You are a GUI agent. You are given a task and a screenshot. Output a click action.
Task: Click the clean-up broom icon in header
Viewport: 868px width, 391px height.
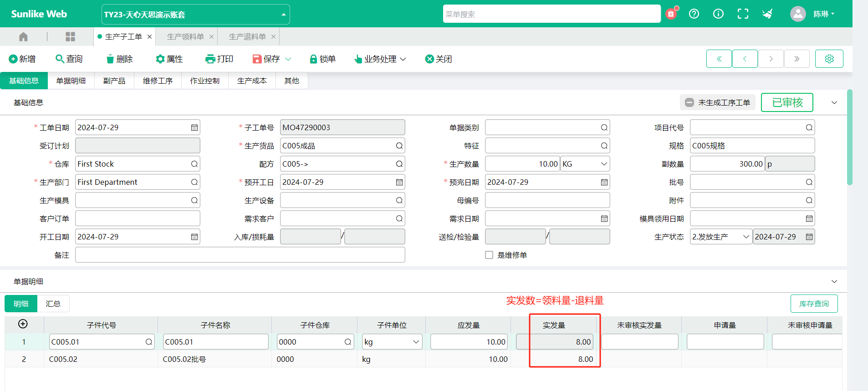[x=767, y=14]
